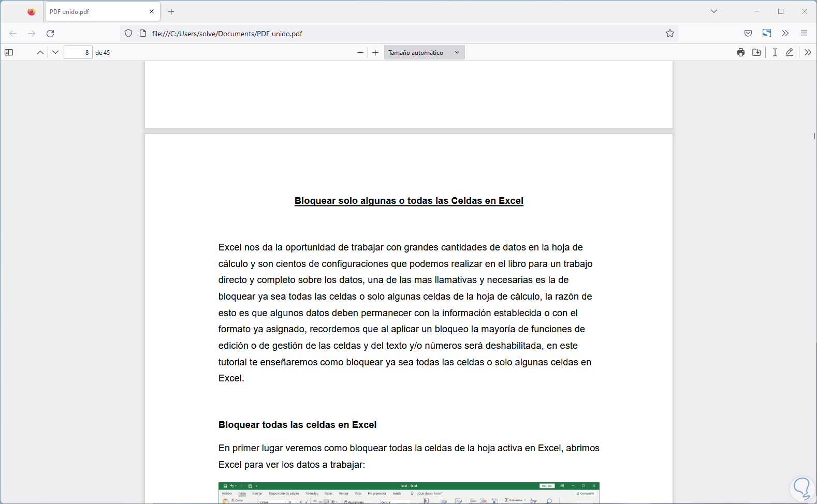This screenshot has height=504, width=817.
Task: Go to the next PDF page
Action: coord(55,52)
